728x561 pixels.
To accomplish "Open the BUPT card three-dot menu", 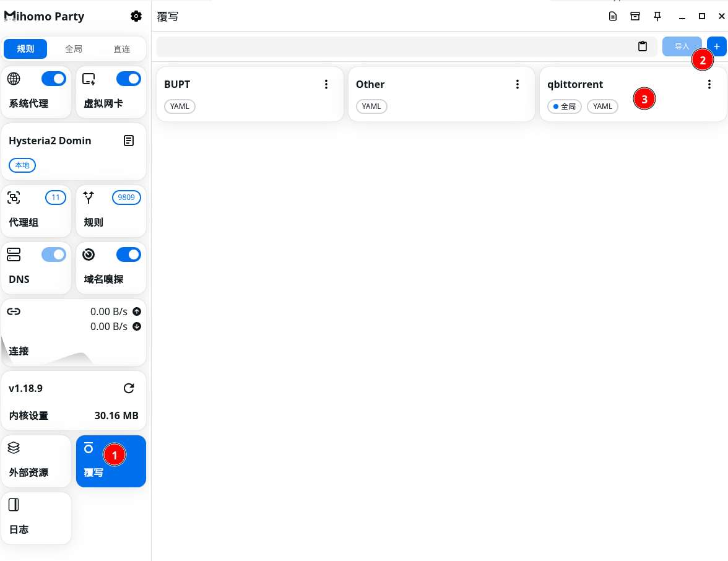I will tap(326, 85).
